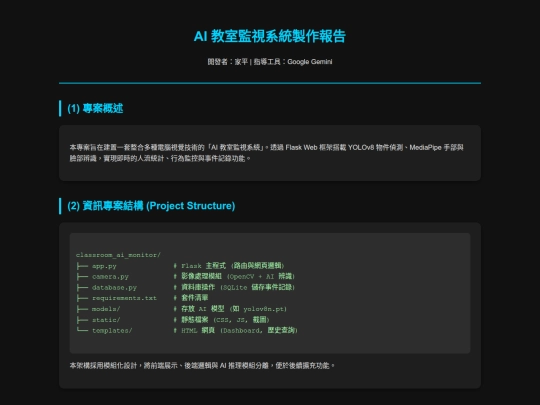Click the "requirements.txt" file name
Viewport: 540px width, 405px height.
pos(124,298)
